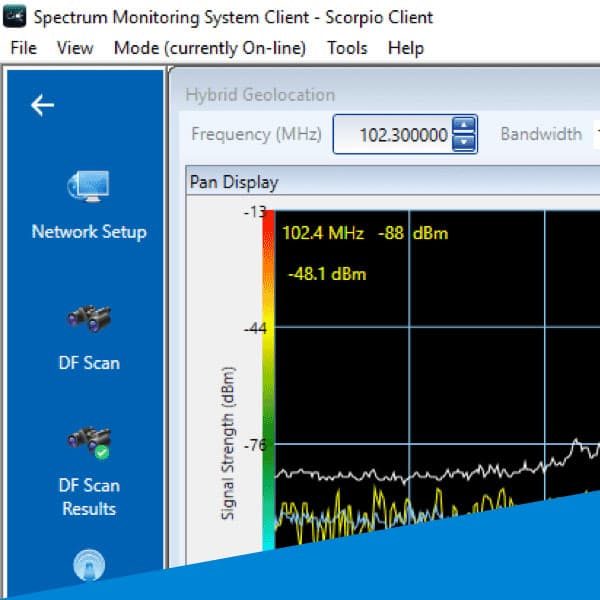Image resolution: width=600 pixels, height=600 pixels.
Task: Click the Frequency (MHz) input field
Action: [405, 134]
